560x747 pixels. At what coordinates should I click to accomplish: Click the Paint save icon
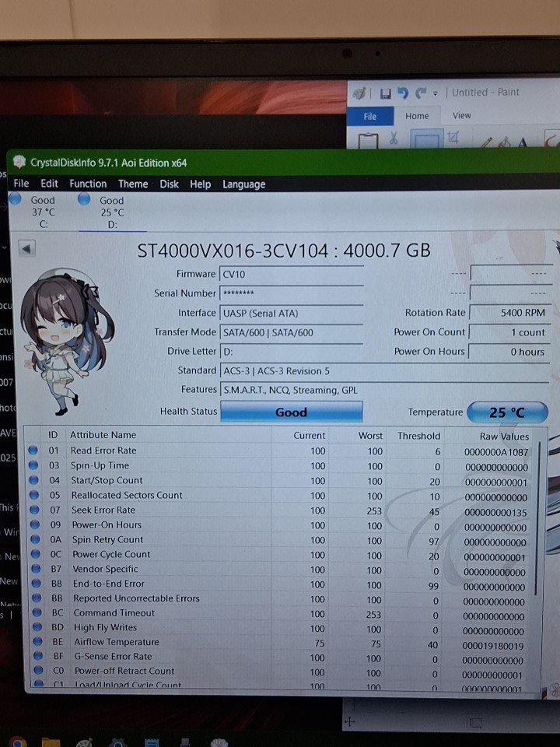(x=385, y=93)
